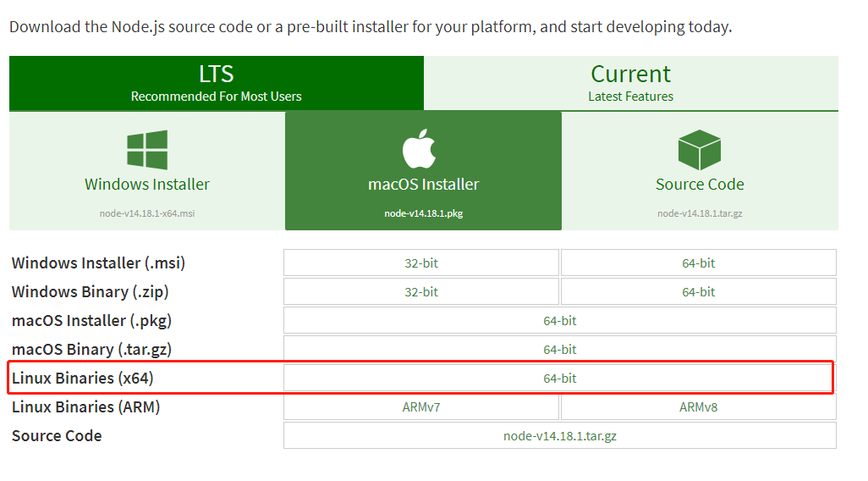Click the macOS Binary (.tar.gz) row label
The width and height of the screenshot is (868, 481).
[92, 349]
